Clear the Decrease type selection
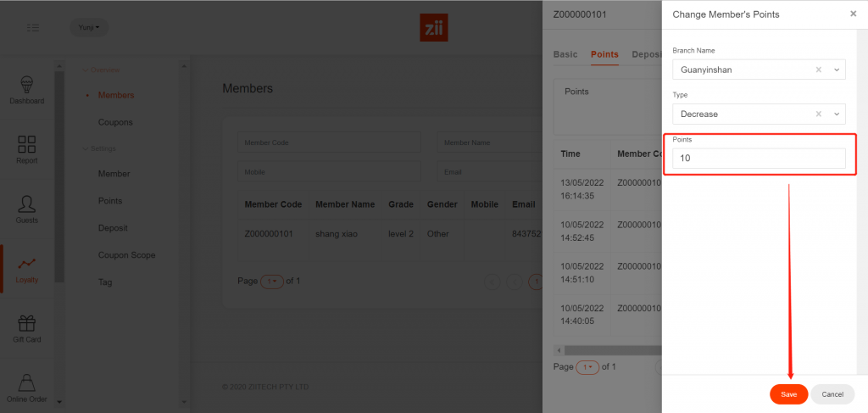868x413 pixels. [818, 114]
